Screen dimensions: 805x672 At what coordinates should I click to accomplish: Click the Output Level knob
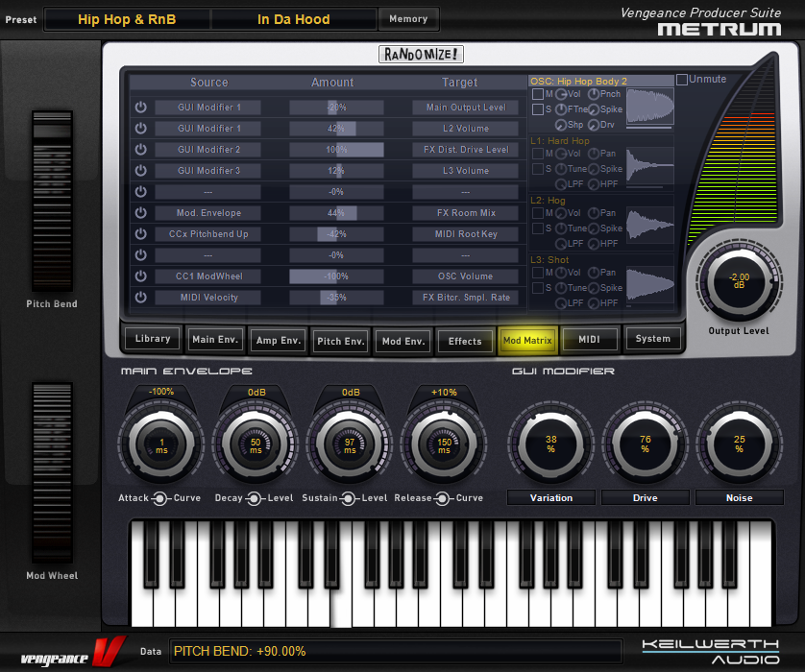click(738, 280)
